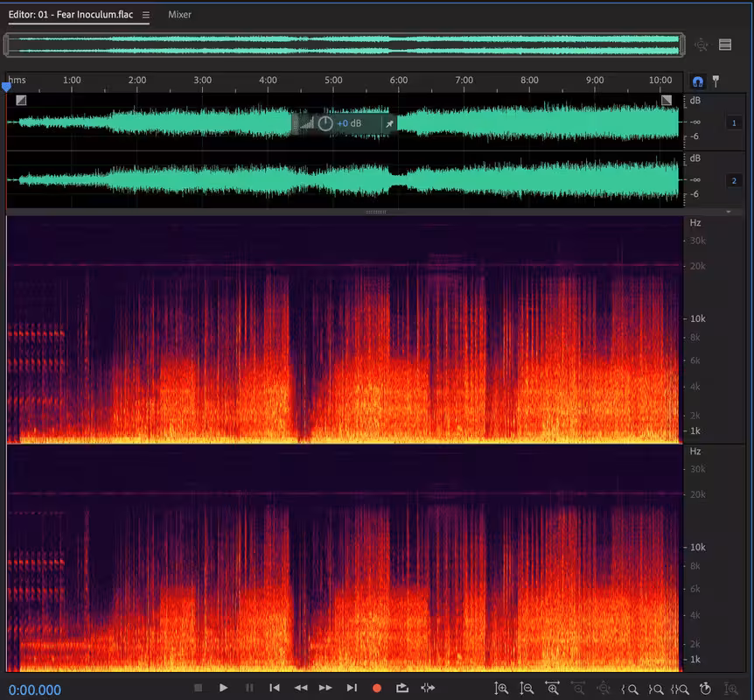Viewport: 754px width, 700px height.
Task: Click the Stop transport button
Action: click(198, 688)
